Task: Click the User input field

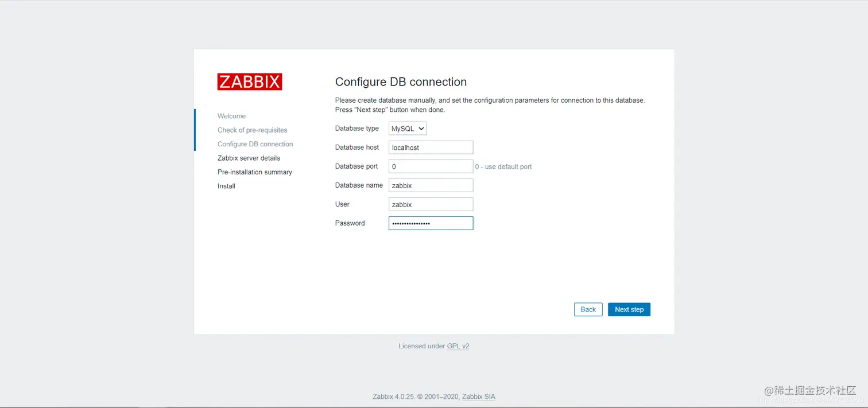Action: click(431, 204)
